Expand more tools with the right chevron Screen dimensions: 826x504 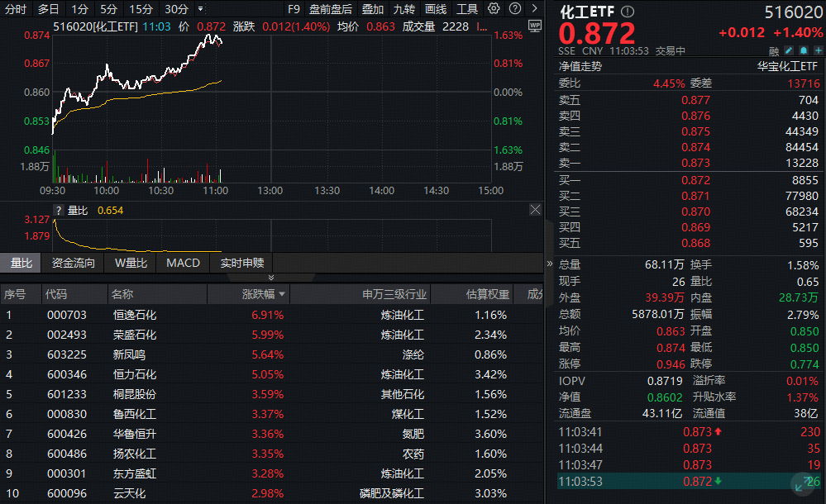click(534, 9)
